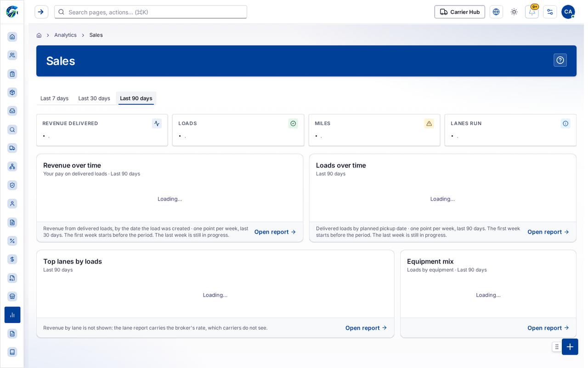Open report for Top lanes by loads

tap(366, 328)
